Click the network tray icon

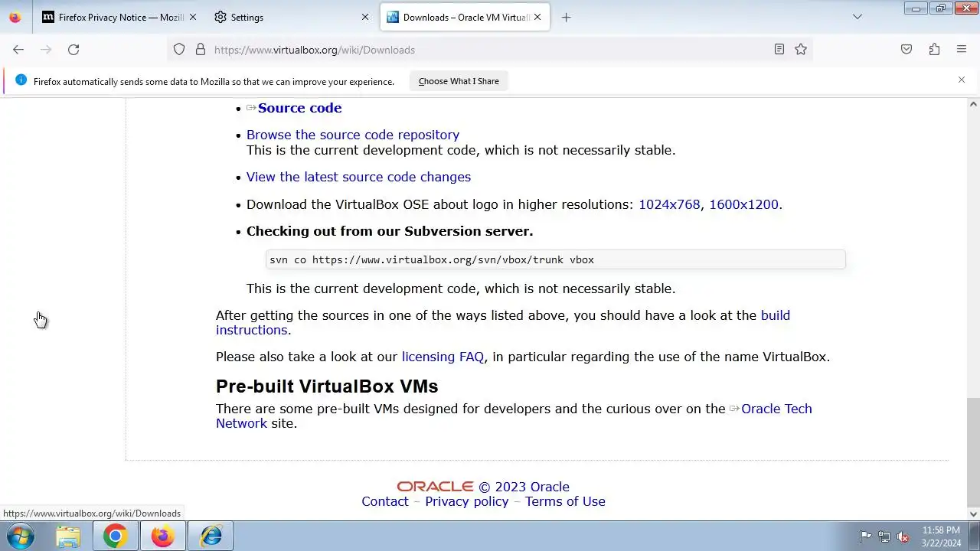pyautogui.click(x=884, y=536)
